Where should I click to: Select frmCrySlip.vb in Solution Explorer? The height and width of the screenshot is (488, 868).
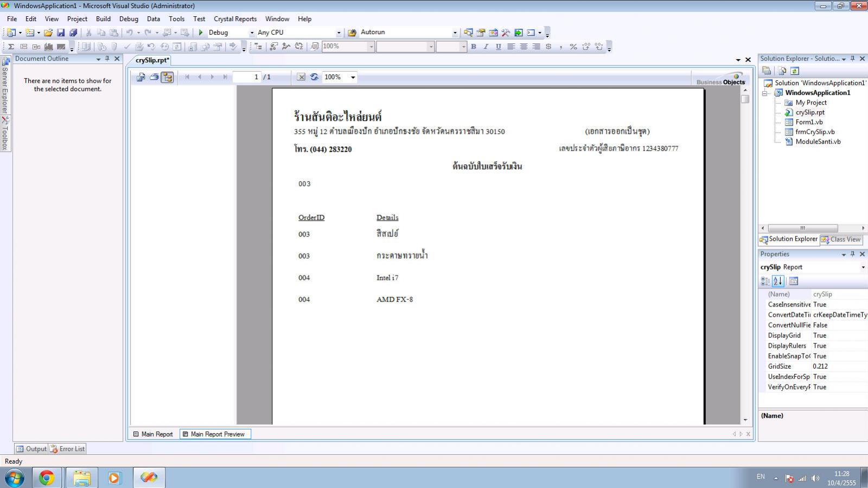[x=815, y=132]
